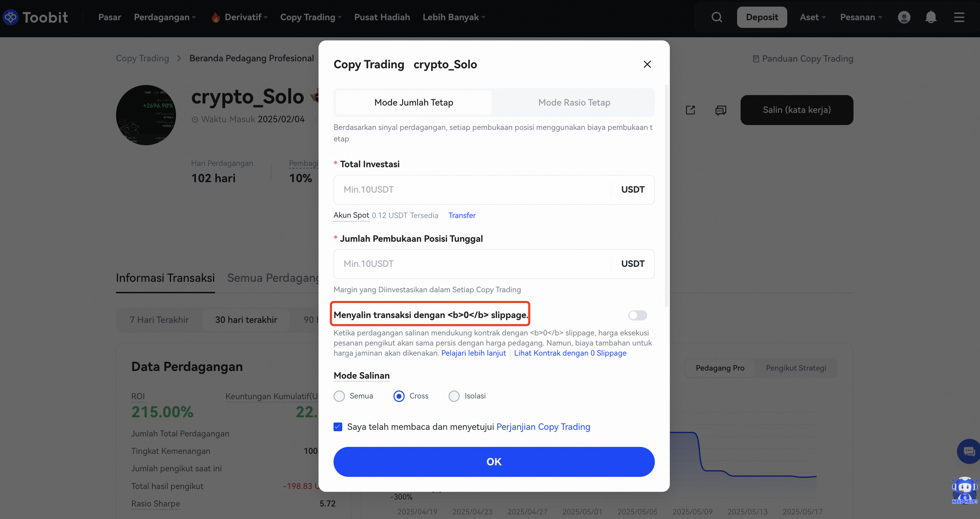
Task: Open the user profile icon
Action: point(904,17)
